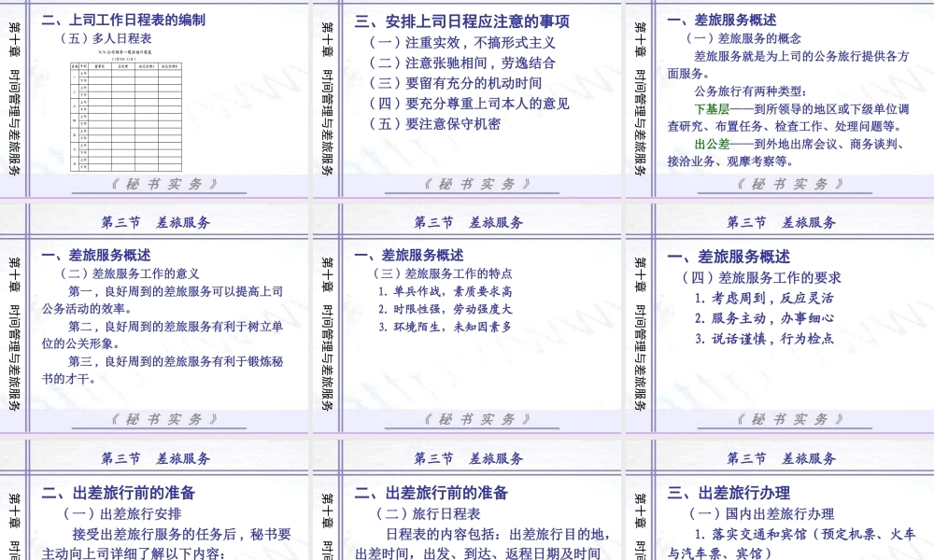Click text '（四）要充分尊重上司本人的意见'
Screen dimensions: 934x560
(470, 104)
